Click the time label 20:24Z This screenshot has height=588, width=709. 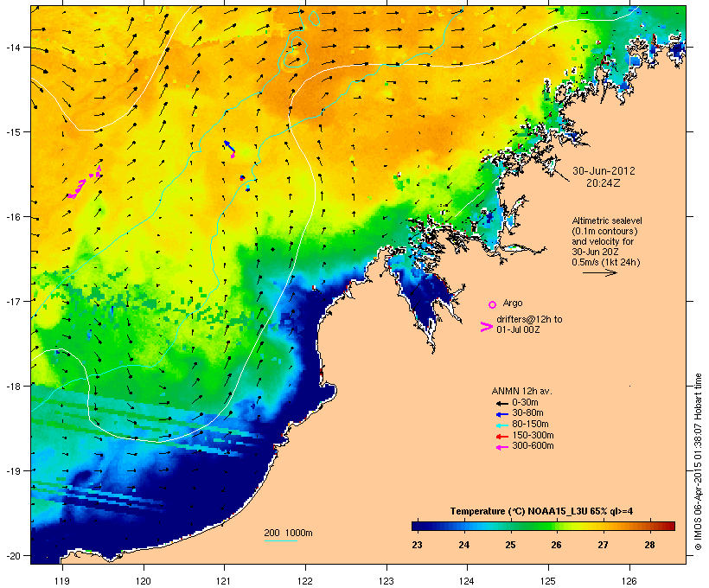(x=604, y=183)
